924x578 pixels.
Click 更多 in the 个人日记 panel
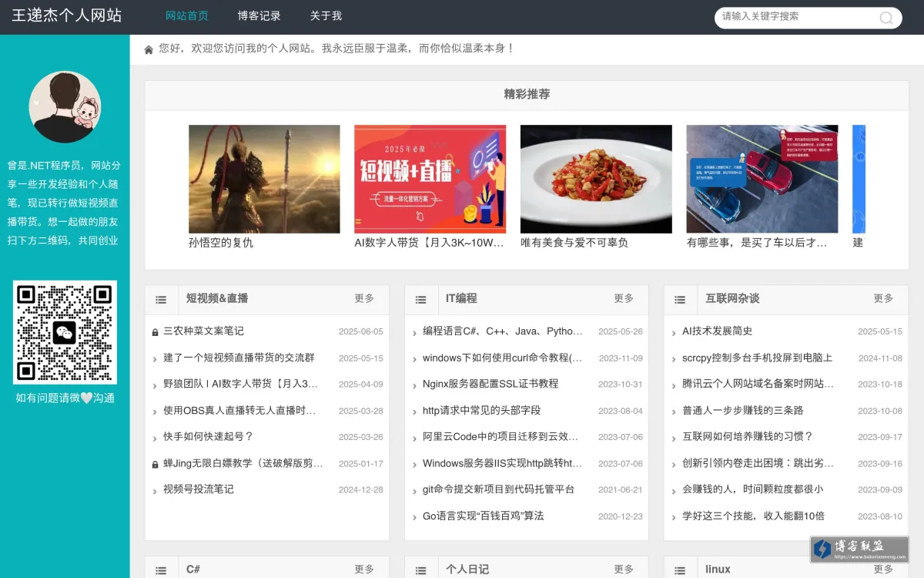(624, 570)
